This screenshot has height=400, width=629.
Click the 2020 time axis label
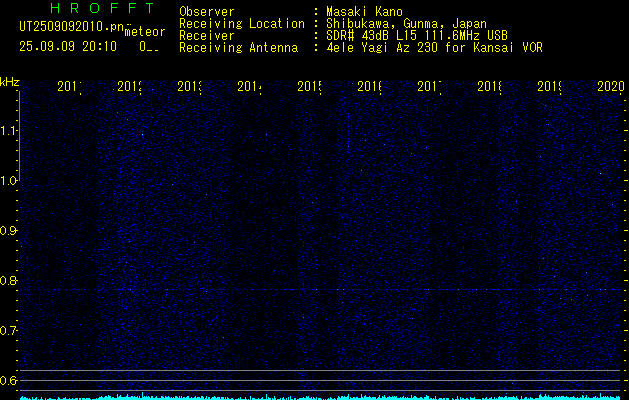point(610,86)
